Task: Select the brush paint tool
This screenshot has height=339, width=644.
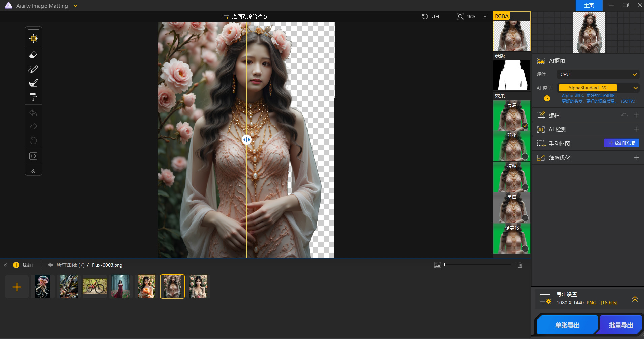Action: (33, 69)
